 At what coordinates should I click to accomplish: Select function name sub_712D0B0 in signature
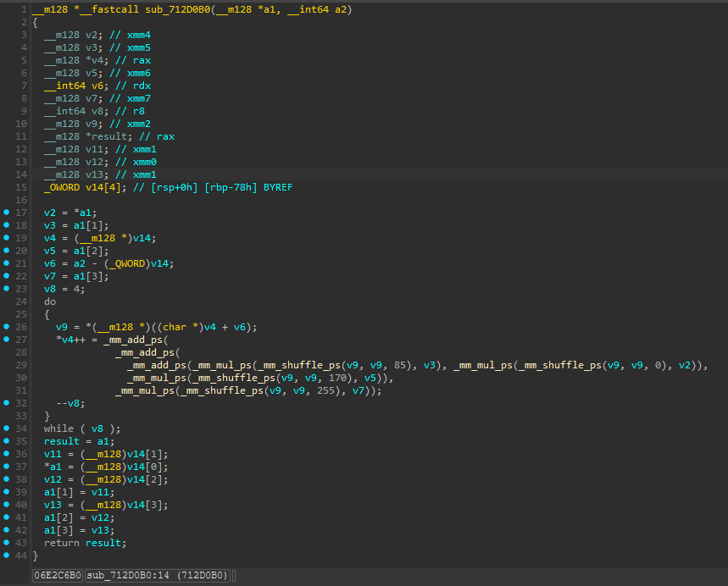point(178,9)
